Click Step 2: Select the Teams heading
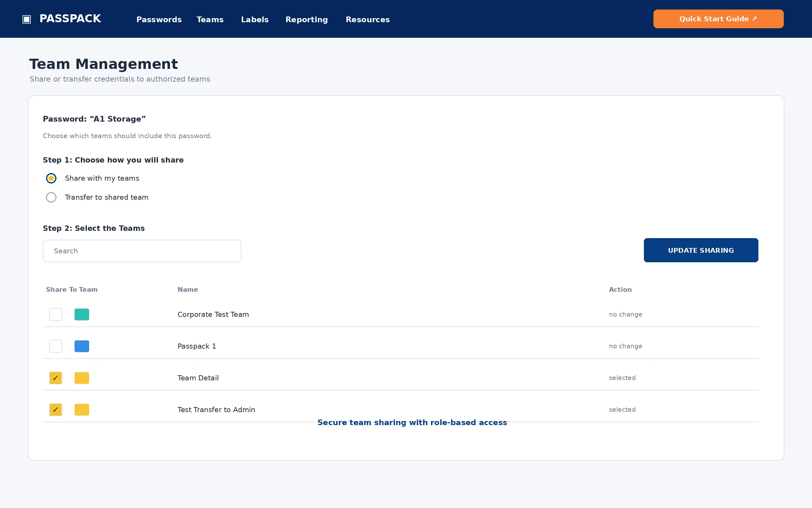The image size is (812, 508). [x=94, y=228]
